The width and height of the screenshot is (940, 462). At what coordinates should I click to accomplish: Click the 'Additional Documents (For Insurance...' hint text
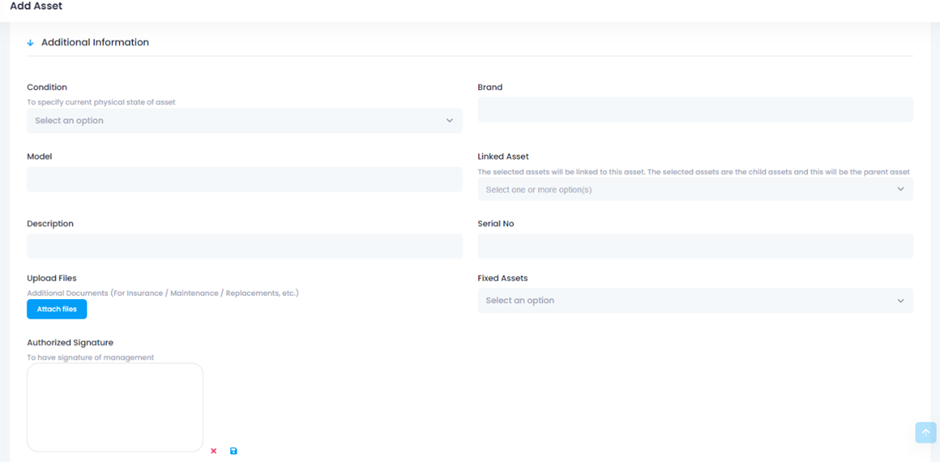(163, 293)
